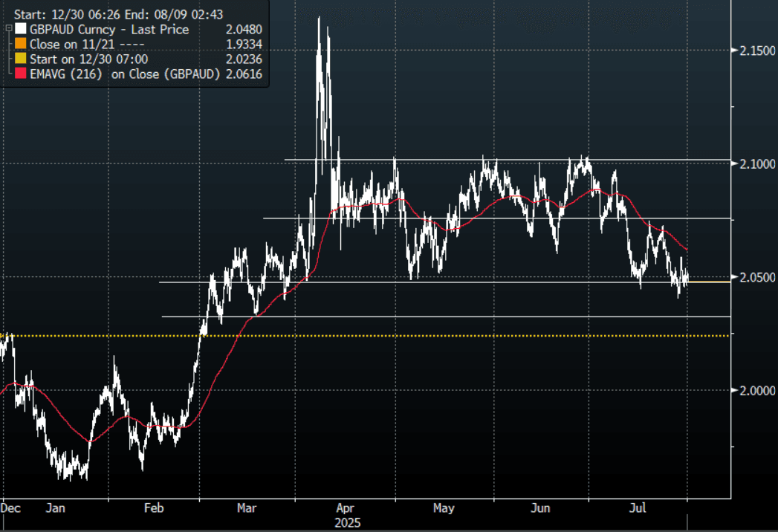778x532 pixels.
Task: Click the 2025 year label below axis
Action: pyautogui.click(x=347, y=523)
